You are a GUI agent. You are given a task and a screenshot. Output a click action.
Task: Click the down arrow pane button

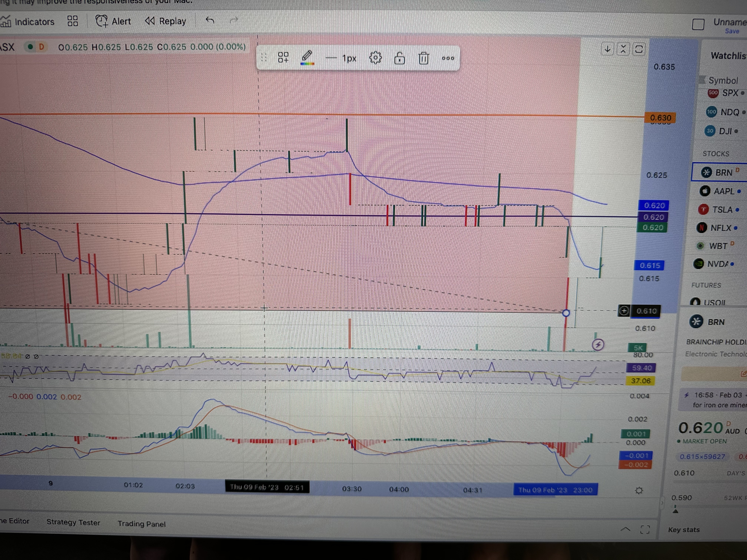tap(607, 49)
